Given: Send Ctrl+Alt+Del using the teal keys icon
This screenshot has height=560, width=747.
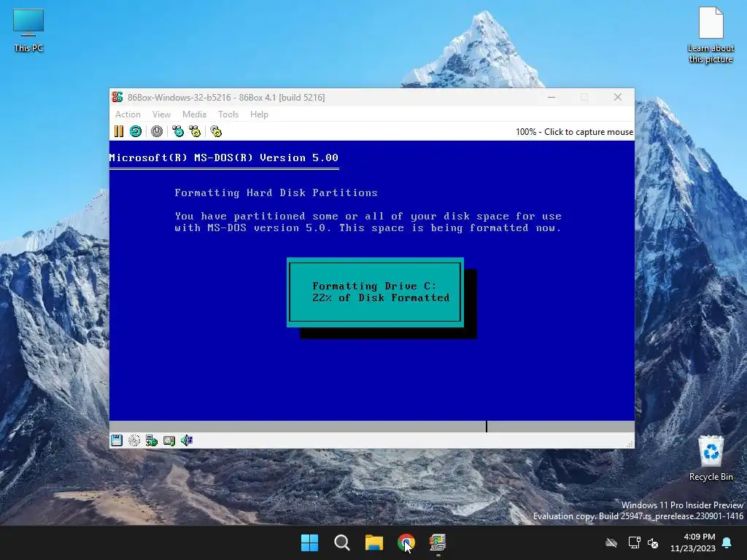Looking at the screenshot, I should coord(178,131).
